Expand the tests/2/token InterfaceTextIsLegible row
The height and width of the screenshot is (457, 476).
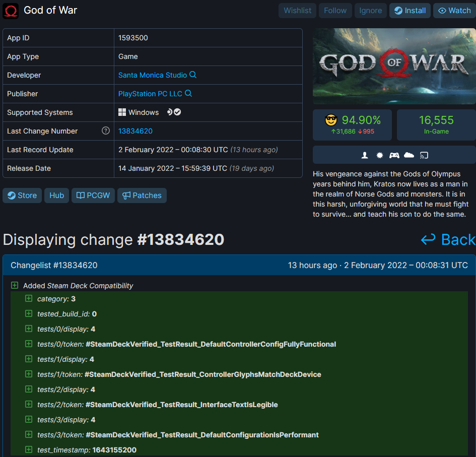tap(29, 405)
